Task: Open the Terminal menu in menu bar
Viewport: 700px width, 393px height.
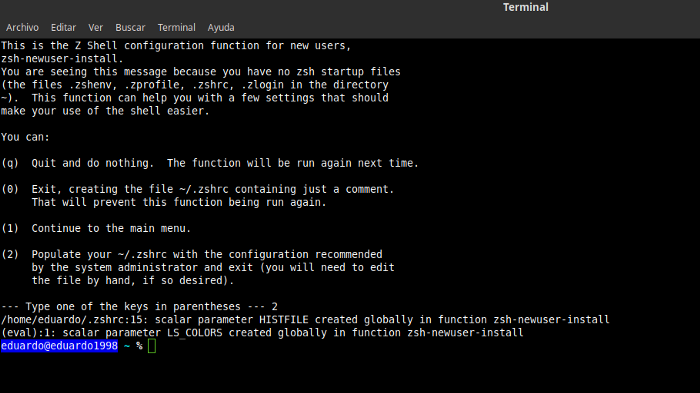Action: (176, 28)
